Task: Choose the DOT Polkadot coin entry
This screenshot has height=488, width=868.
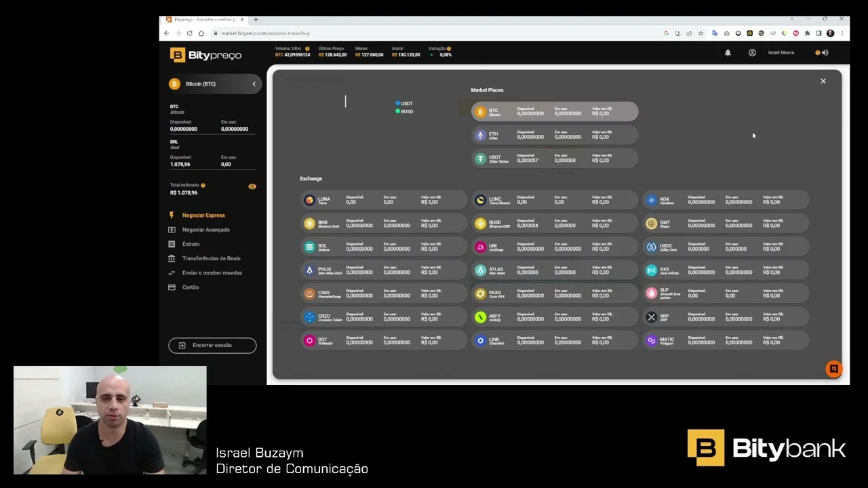Action: pos(383,341)
